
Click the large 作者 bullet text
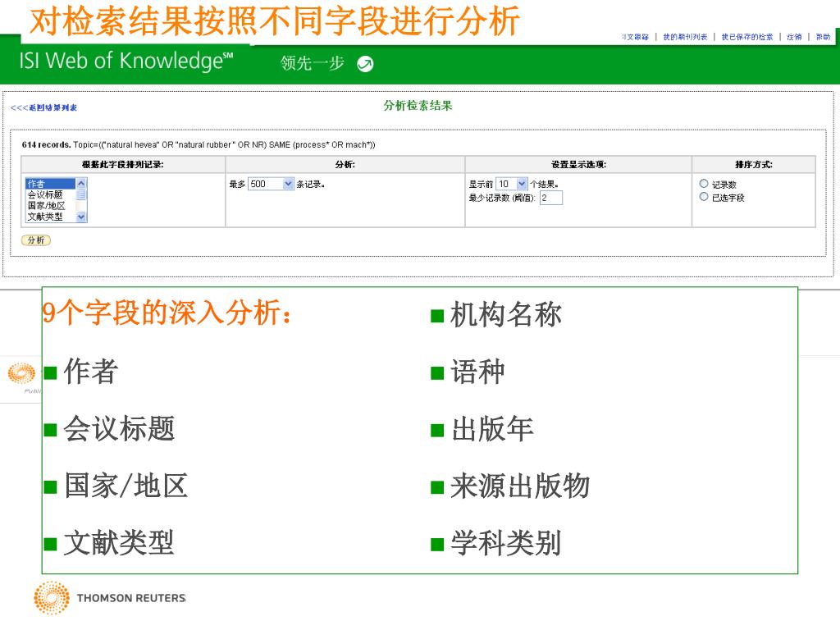91,372
